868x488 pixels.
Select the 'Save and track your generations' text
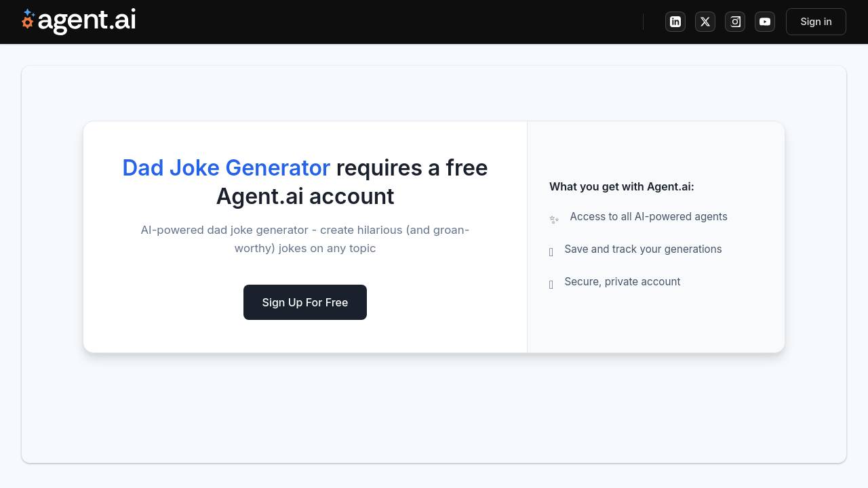[643, 249]
